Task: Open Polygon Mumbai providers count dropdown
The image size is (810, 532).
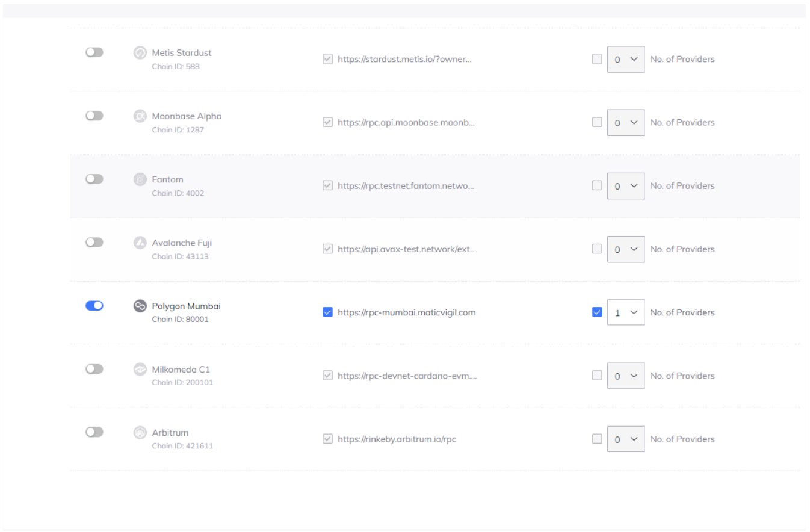Action: coord(625,312)
